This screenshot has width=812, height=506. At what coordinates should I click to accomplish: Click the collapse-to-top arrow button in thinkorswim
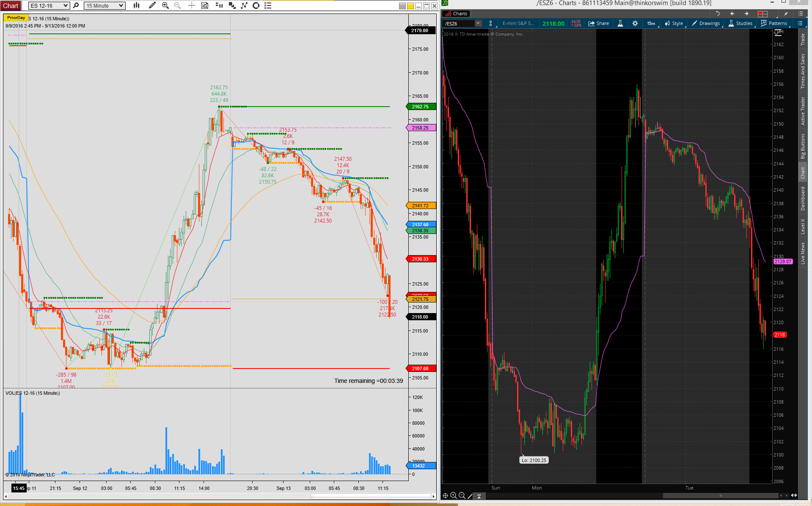coord(479,496)
